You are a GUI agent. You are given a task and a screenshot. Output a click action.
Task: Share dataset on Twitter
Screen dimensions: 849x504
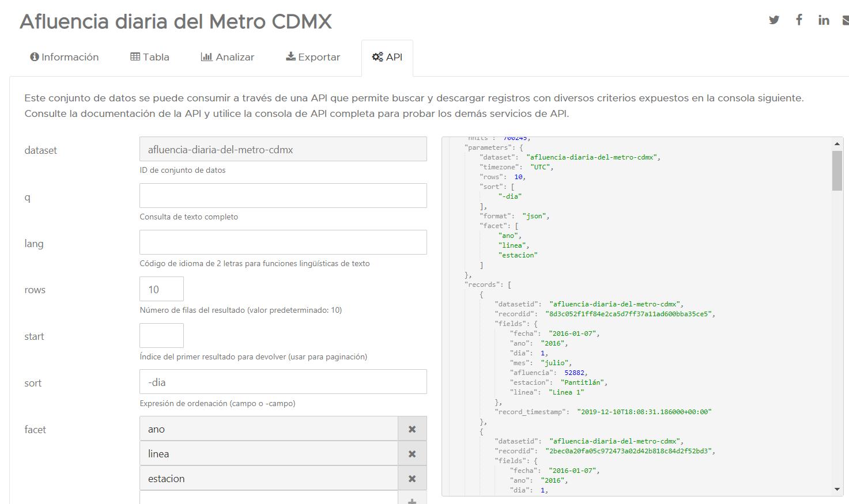click(x=774, y=20)
